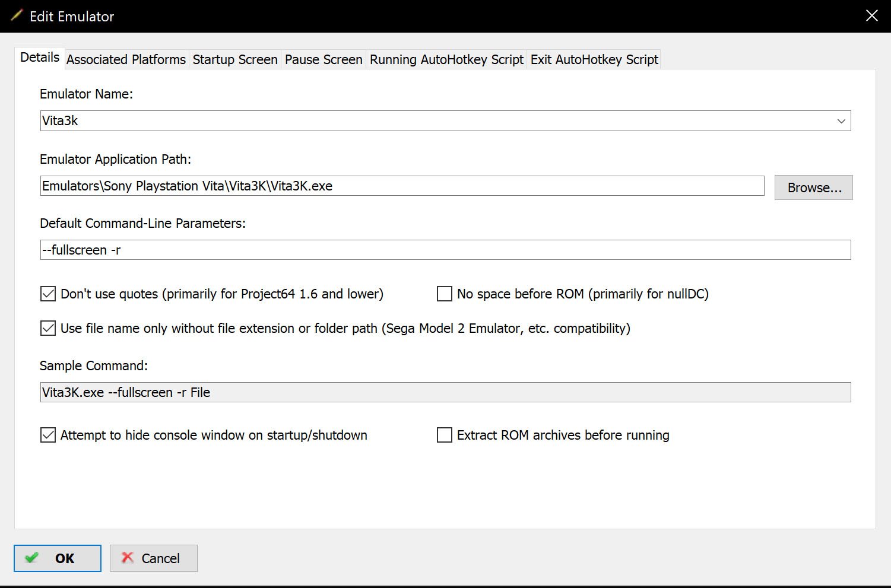The height and width of the screenshot is (588, 891).
Task: Cancel the emulator edits
Action: [x=154, y=558]
